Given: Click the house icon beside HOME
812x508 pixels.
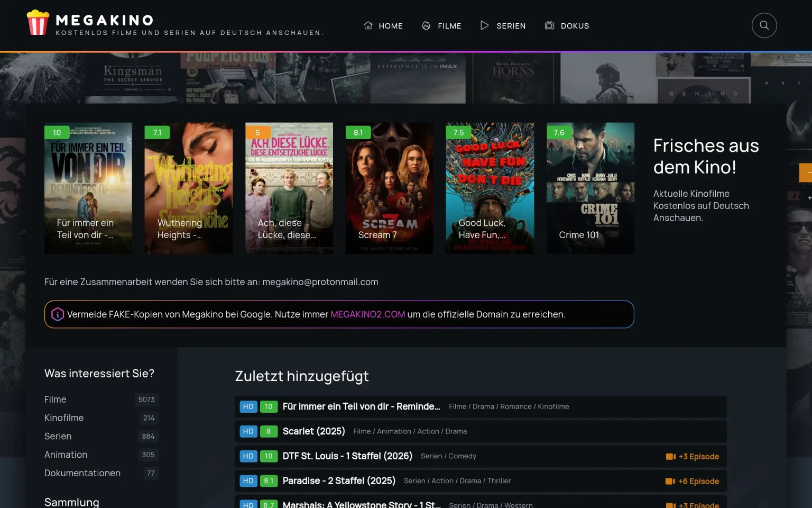Looking at the screenshot, I should click(368, 25).
